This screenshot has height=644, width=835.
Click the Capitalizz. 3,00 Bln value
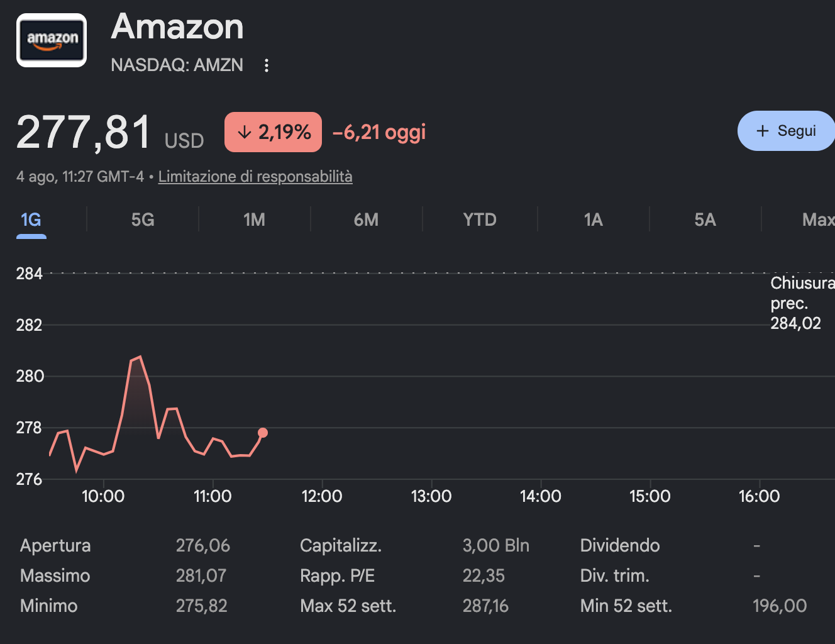coord(496,545)
